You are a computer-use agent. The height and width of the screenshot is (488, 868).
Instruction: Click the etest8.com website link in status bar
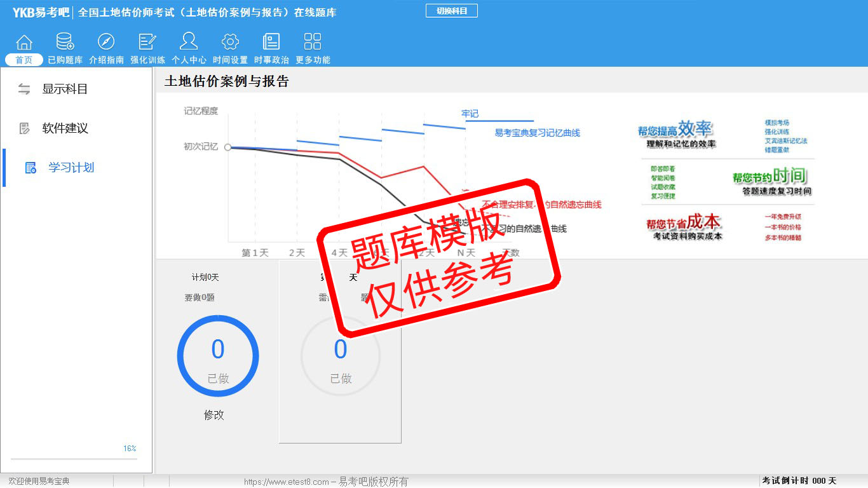(286, 482)
